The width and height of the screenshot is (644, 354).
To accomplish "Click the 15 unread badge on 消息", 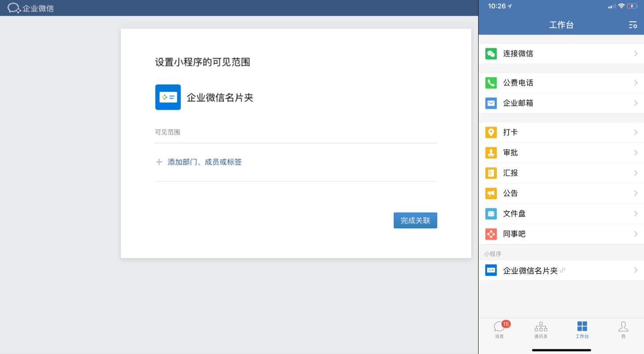I will (506, 324).
